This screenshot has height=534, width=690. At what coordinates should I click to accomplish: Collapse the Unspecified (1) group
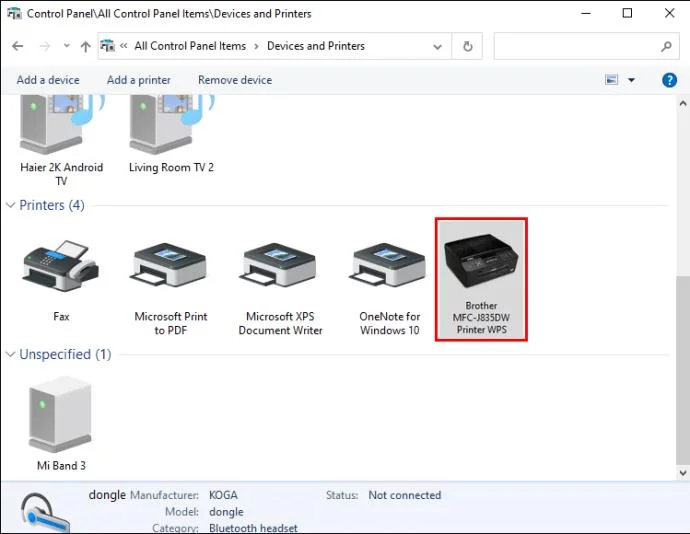click(11, 354)
